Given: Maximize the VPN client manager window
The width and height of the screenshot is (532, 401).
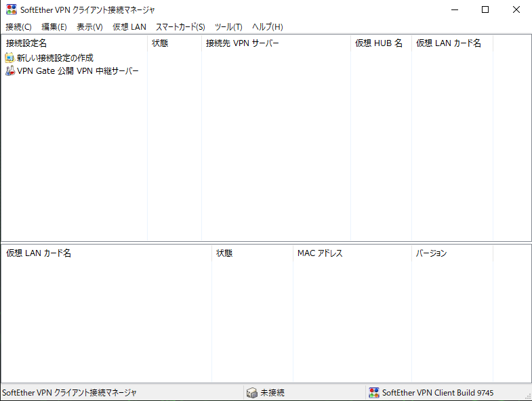Looking at the screenshot, I should [x=485, y=9].
